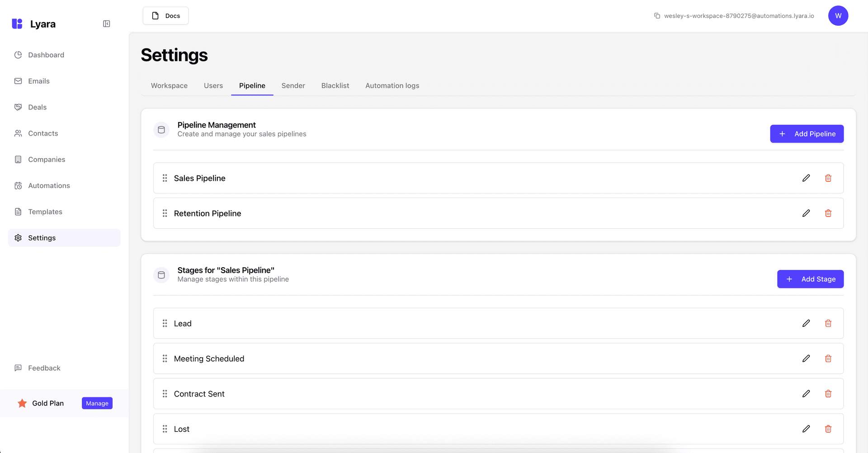Edit the Contract Sent stage
868x453 pixels.
(x=806, y=394)
